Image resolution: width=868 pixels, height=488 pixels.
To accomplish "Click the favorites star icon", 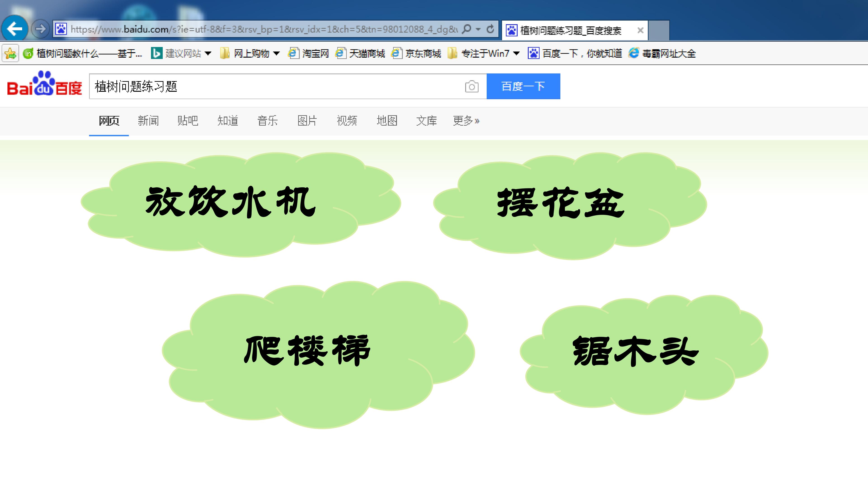I will coord(10,53).
